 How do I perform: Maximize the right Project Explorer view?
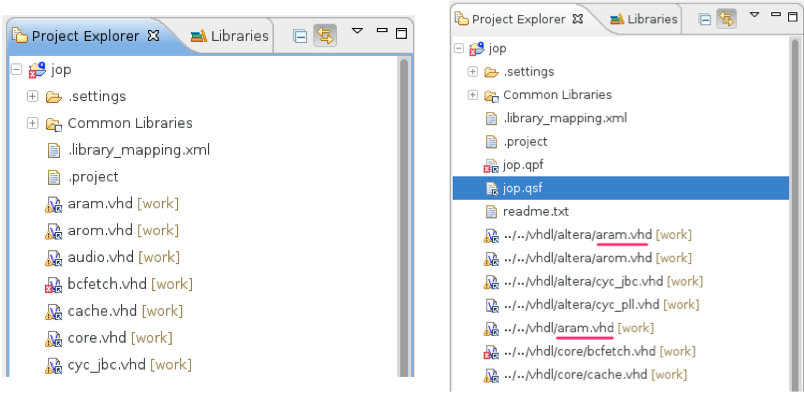coord(793,17)
